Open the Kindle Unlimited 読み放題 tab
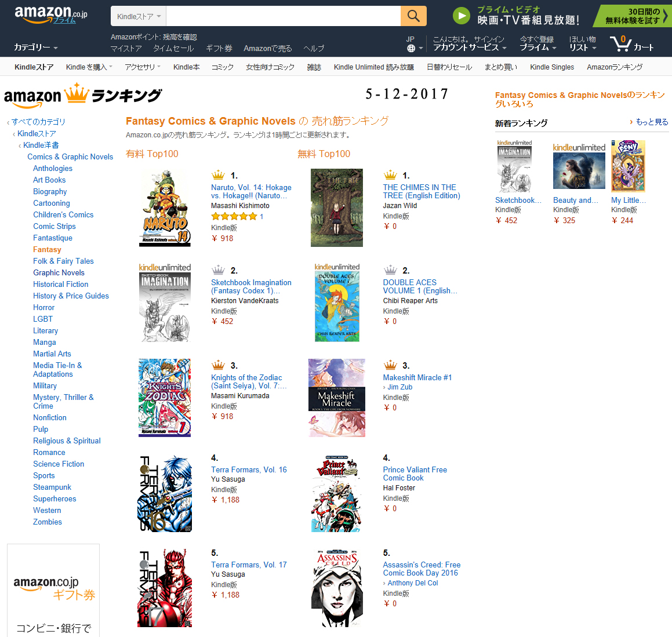The width and height of the screenshot is (672, 637). pos(374,67)
